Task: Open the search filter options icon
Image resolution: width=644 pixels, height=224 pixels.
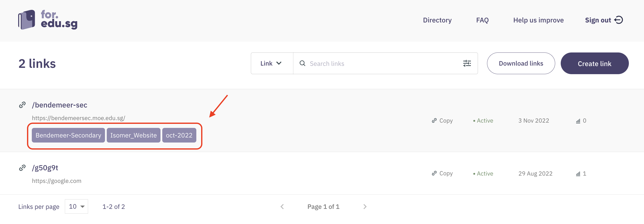Action: 467,63
